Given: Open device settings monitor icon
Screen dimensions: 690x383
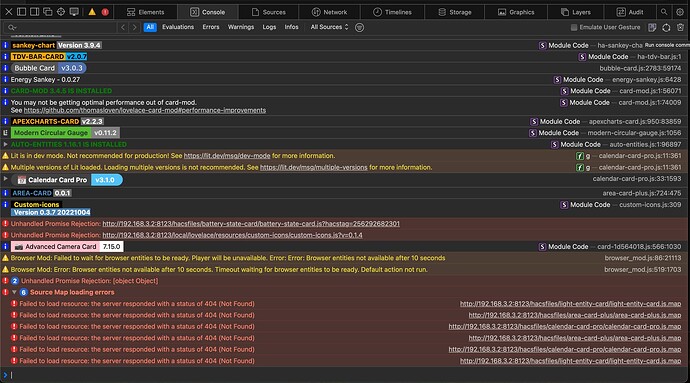Looking at the screenshot, I should [74, 12].
